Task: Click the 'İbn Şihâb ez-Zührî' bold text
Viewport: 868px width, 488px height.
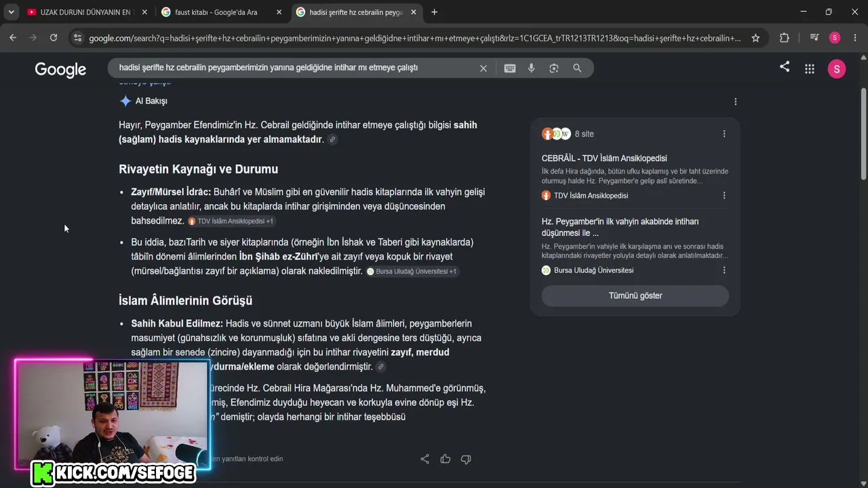Action: pyautogui.click(x=279, y=257)
